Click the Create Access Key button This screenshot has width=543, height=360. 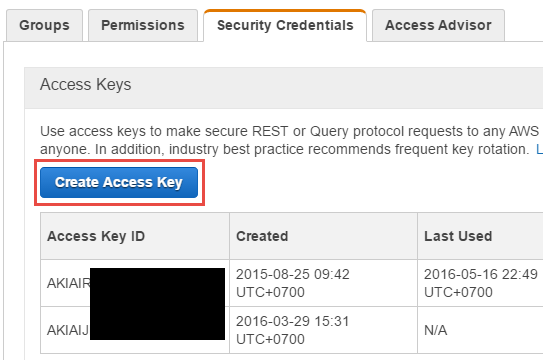tap(119, 182)
